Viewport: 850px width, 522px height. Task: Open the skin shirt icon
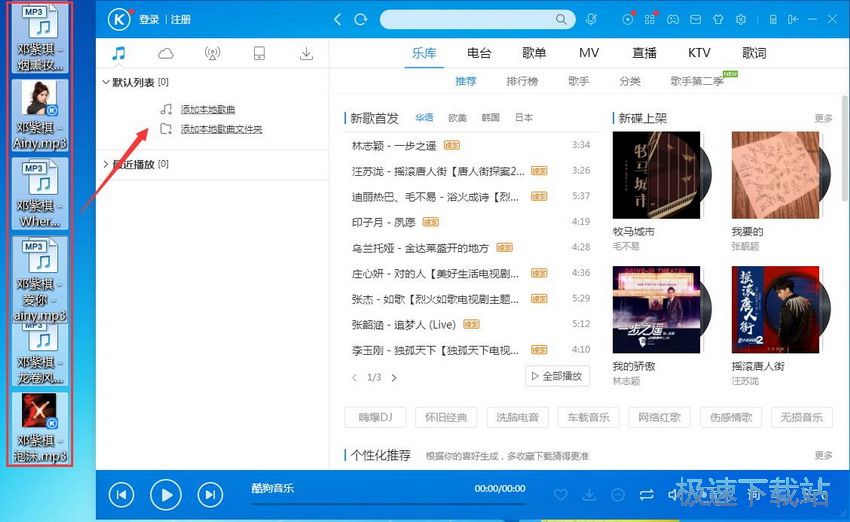point(718,20)
